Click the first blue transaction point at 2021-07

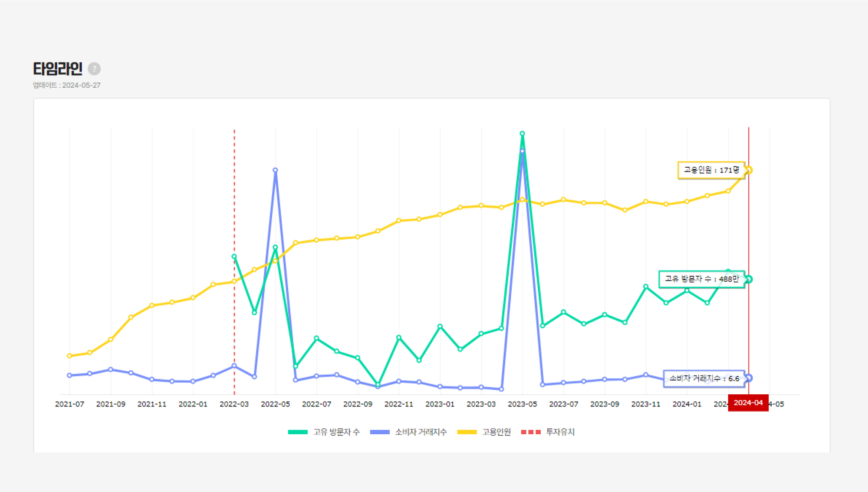[69, 375]
